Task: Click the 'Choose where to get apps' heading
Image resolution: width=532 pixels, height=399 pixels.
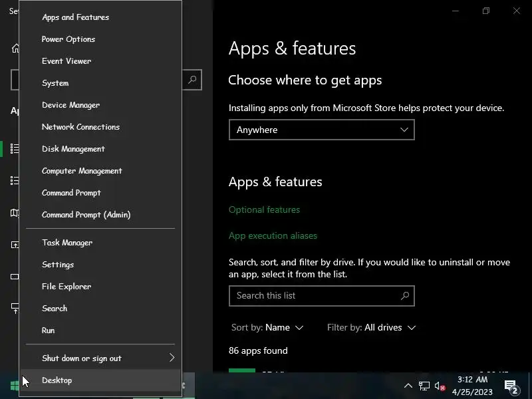Action: click(305, 80)
